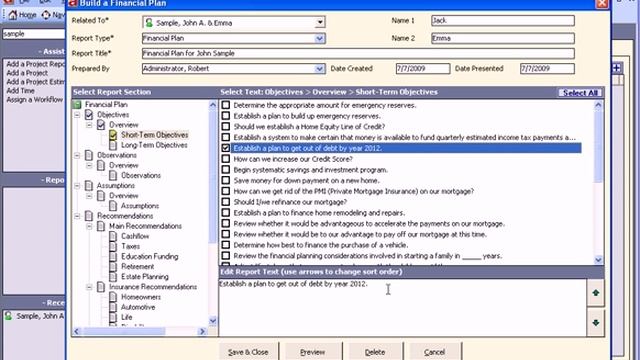Collapse the Assumptions tree node
This screenshot has width=640, height=360.
(77, 186)
